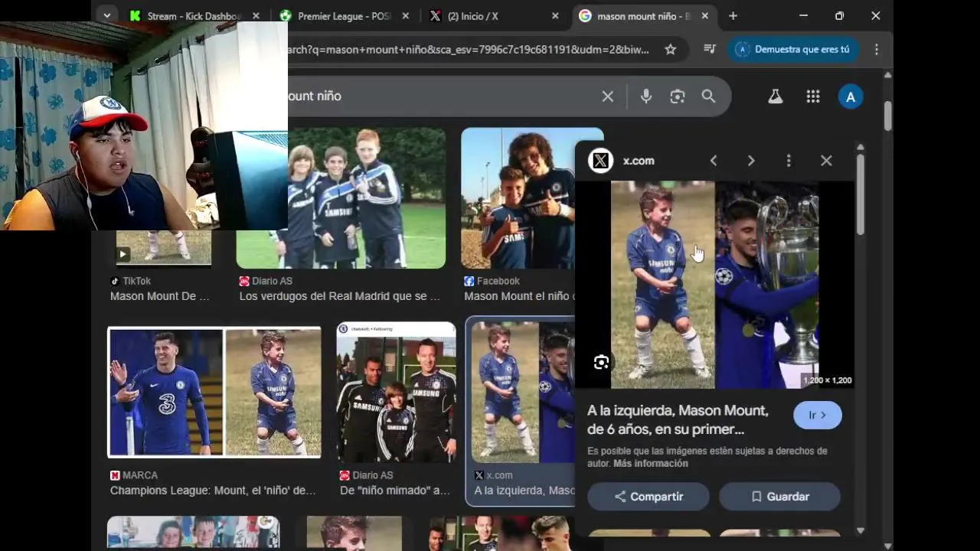Image resolution: width=980 pixels, height=551 pixels.
Task: Open preview panel more options menu
Action: tap(789, 161)
